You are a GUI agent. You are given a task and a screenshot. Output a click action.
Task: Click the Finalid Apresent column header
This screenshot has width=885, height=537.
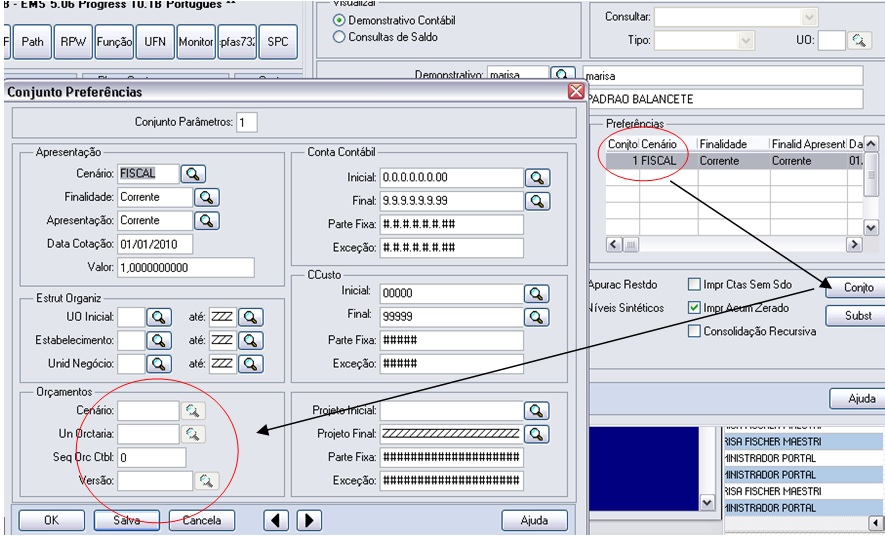[x=808, y=144]
